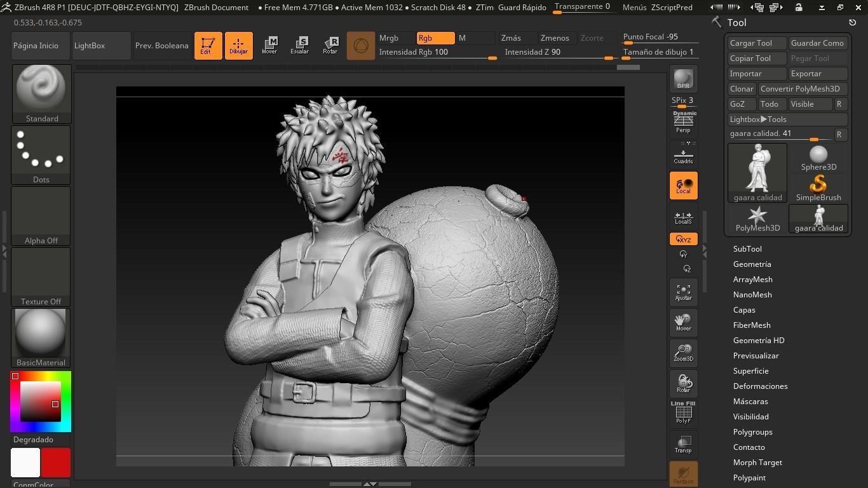Viewport: 868px width, 488px height.
Task: Click the Importar button
Action: [757, 74]
